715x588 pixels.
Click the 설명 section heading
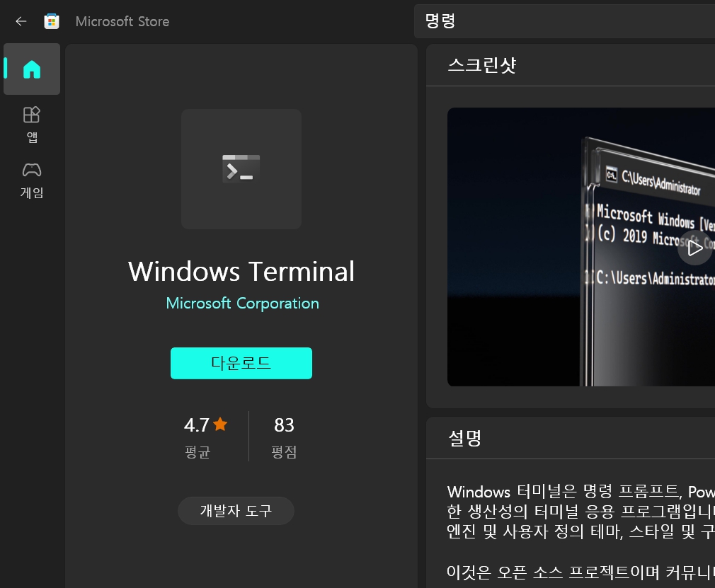(x=464, y=438)
